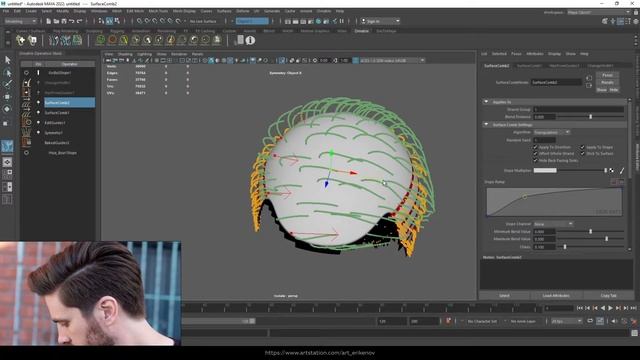Click the Presets button
Viewport: 640px width, 360px height.
click(x=607, y=82)
